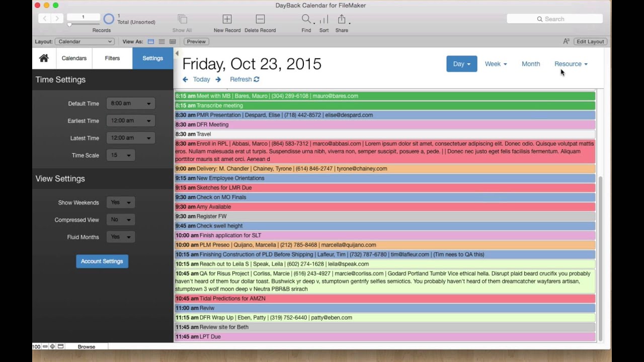Switch to Form view icon

click(151, 42)
